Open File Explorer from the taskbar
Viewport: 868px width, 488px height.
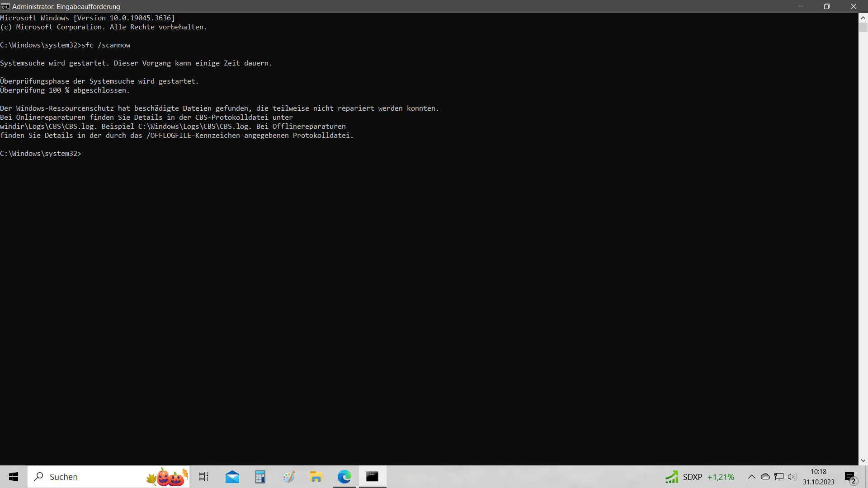(316, 477)
